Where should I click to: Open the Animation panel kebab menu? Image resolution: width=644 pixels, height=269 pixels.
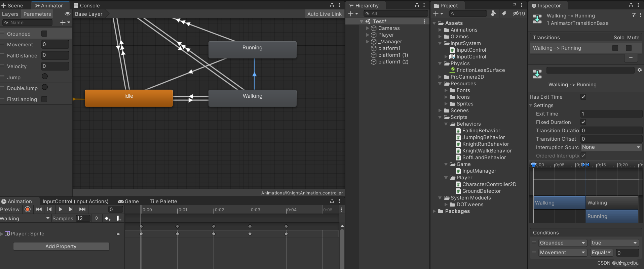339,201
